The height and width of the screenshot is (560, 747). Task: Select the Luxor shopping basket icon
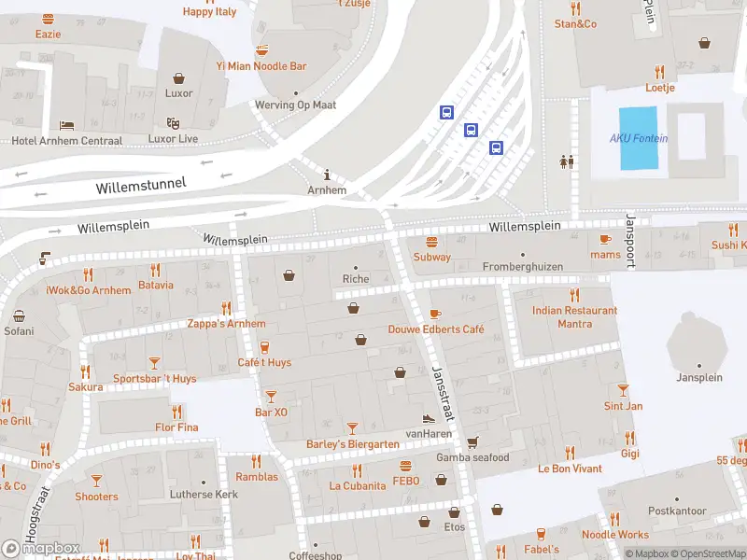click(x=178, y=78)
